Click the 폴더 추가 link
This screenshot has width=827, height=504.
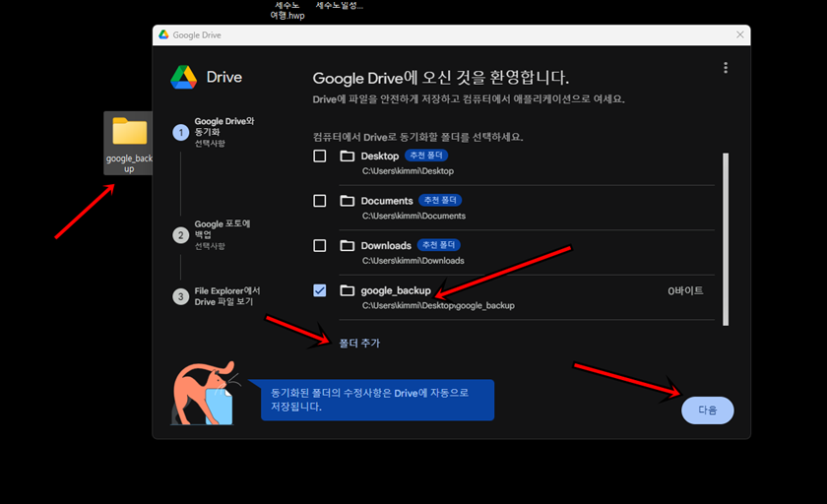pyautogui.click(x=359, y=344)
